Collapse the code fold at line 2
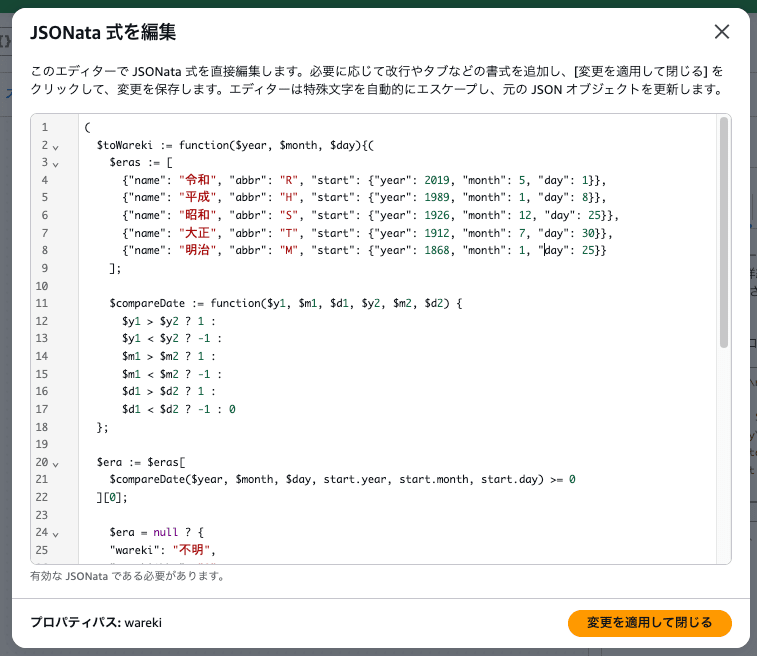Image resolution: width=757 pixels, height=656 pixels. pos(56,147)
